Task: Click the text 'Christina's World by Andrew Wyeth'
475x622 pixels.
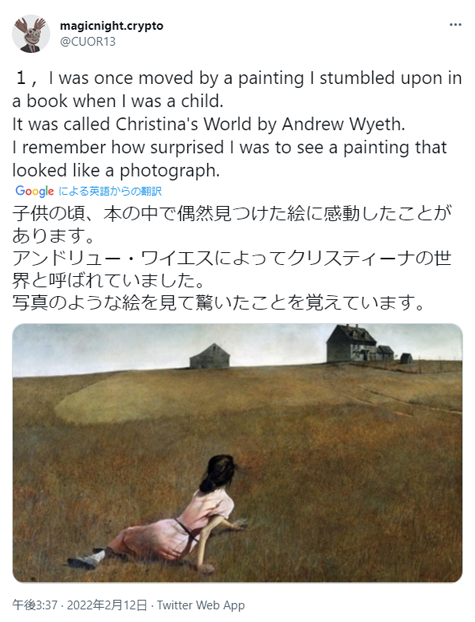Action: click(260, 124)
